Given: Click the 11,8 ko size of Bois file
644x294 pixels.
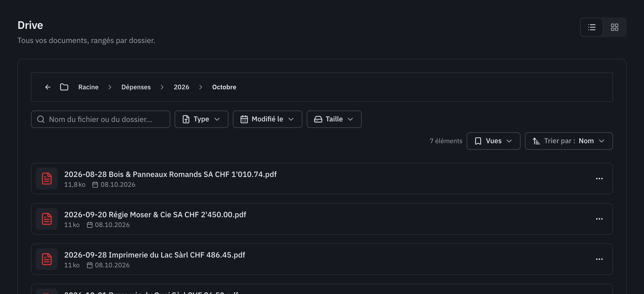Looking at the screenshot, I should [x=75, y=185].
